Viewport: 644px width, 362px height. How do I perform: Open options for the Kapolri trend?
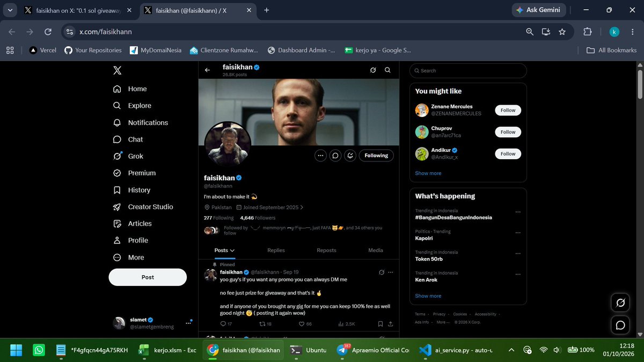[x=517, y=233]
